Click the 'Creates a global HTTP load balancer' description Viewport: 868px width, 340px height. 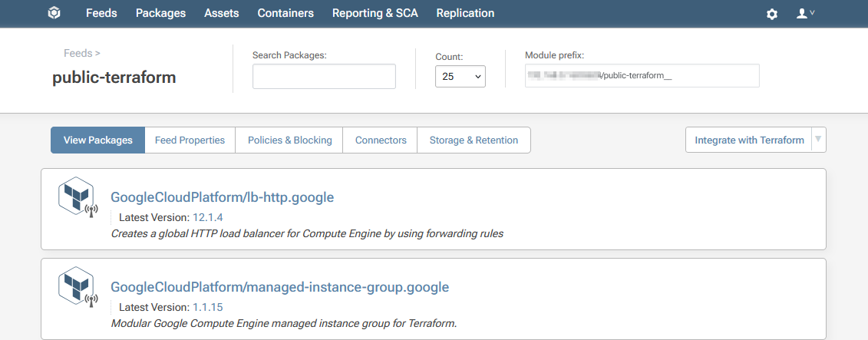pyautogui.click(x=307, y=233)
